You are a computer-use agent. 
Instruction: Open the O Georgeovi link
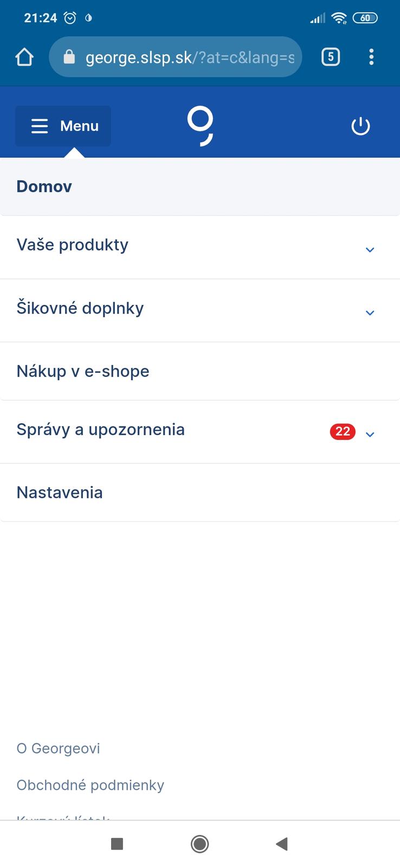point(59,749)
